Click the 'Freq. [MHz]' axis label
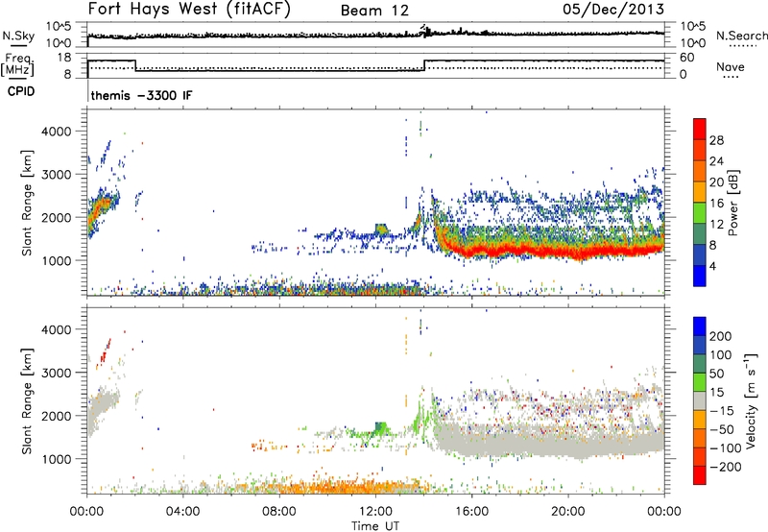 pyautogui.click(x=18, y=65)
